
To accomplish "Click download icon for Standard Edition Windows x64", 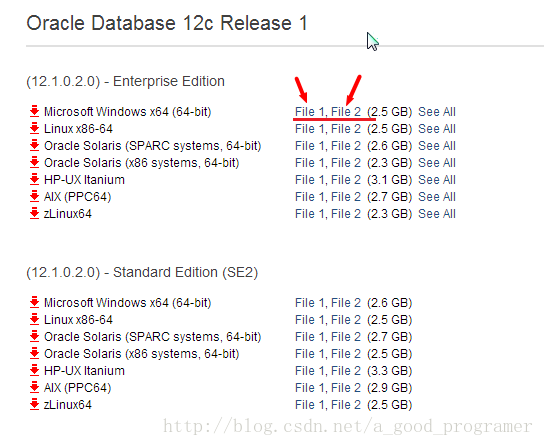I will click(x=34, y=302).
